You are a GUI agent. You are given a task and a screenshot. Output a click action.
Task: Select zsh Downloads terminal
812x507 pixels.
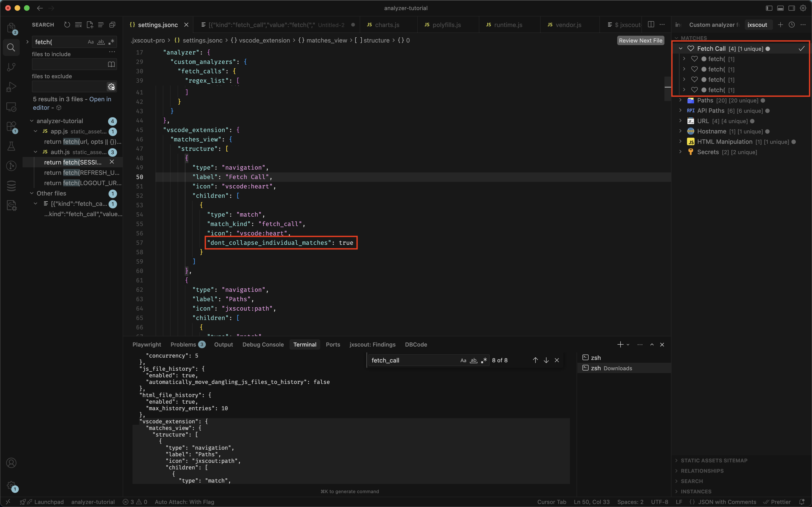(624, 368)
